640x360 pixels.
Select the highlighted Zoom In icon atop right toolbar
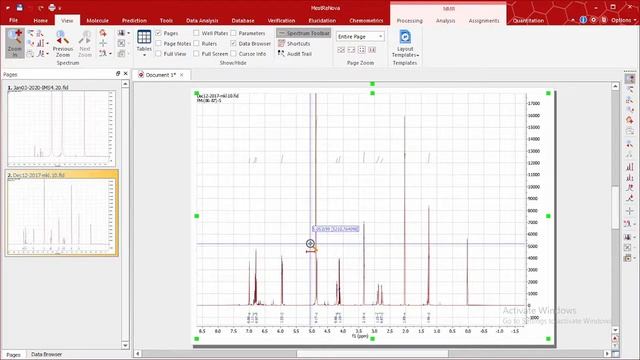coord(630,78)
